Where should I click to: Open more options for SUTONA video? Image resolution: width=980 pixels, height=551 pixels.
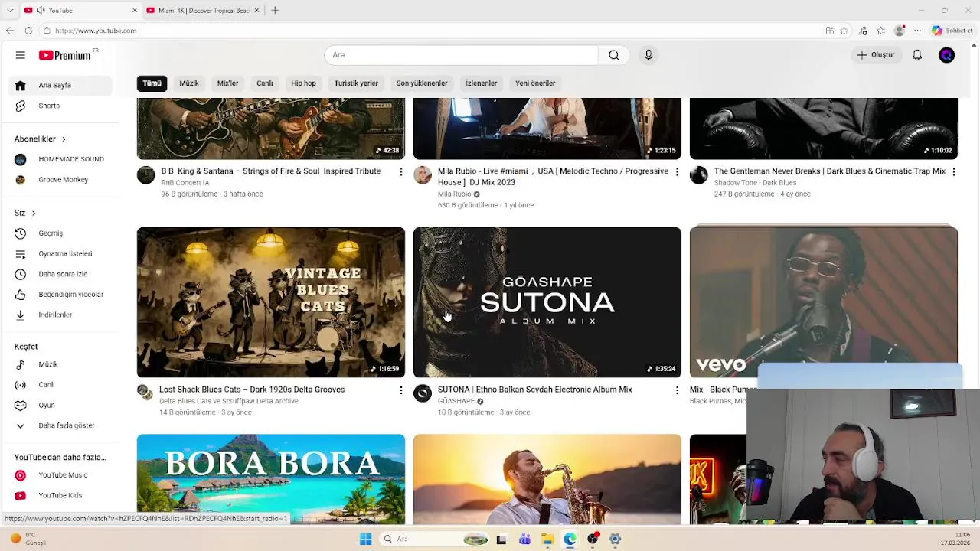[x=677, y=390]
